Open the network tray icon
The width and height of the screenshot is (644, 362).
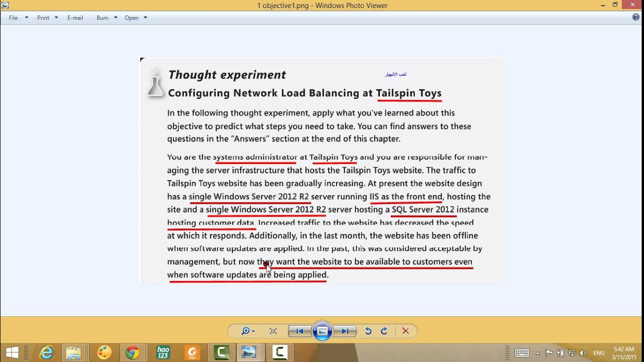coord(572,353)
